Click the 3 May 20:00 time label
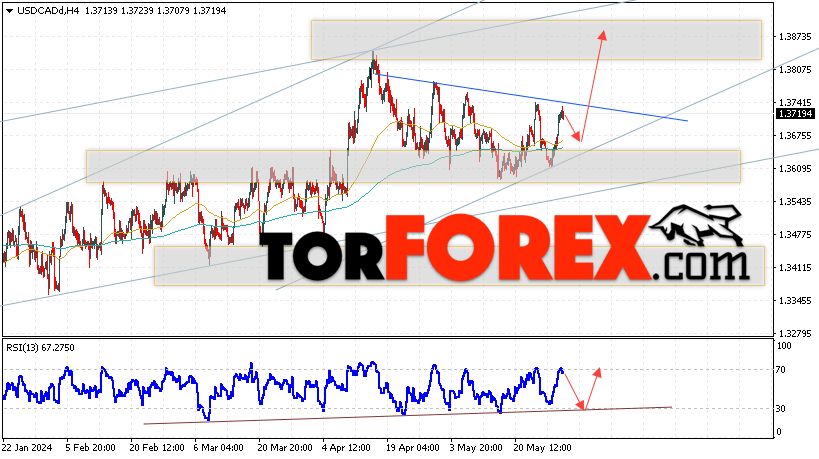This screenshot has height=459, width=819. point(476,448)
